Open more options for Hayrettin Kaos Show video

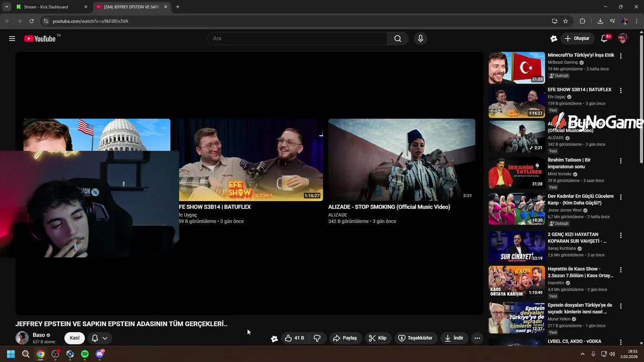pos(620,269)
